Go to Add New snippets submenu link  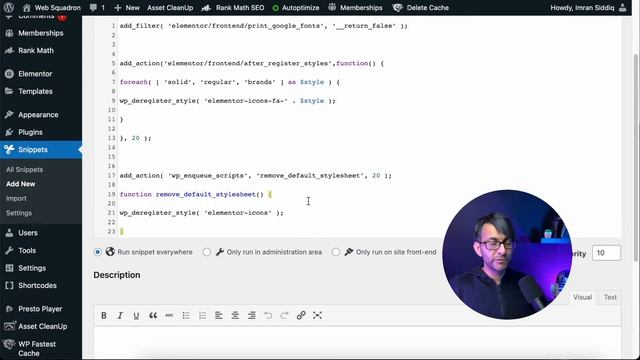coord(20,184)
